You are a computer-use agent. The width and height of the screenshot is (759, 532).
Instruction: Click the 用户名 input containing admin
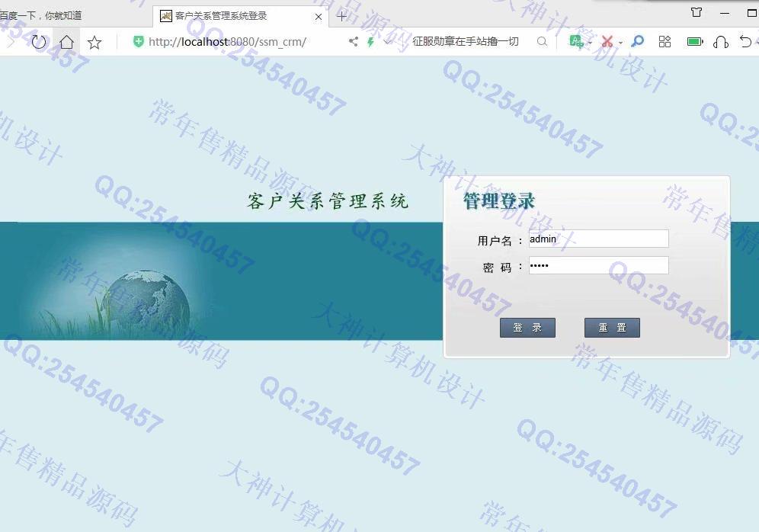pyautogui.click(x=599, y=239)
